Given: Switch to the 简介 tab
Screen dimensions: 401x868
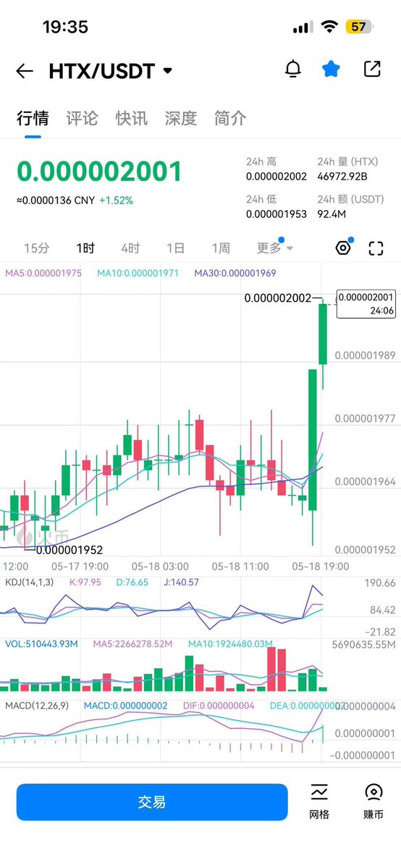Looking at the screenshot, I should (230, 118).
